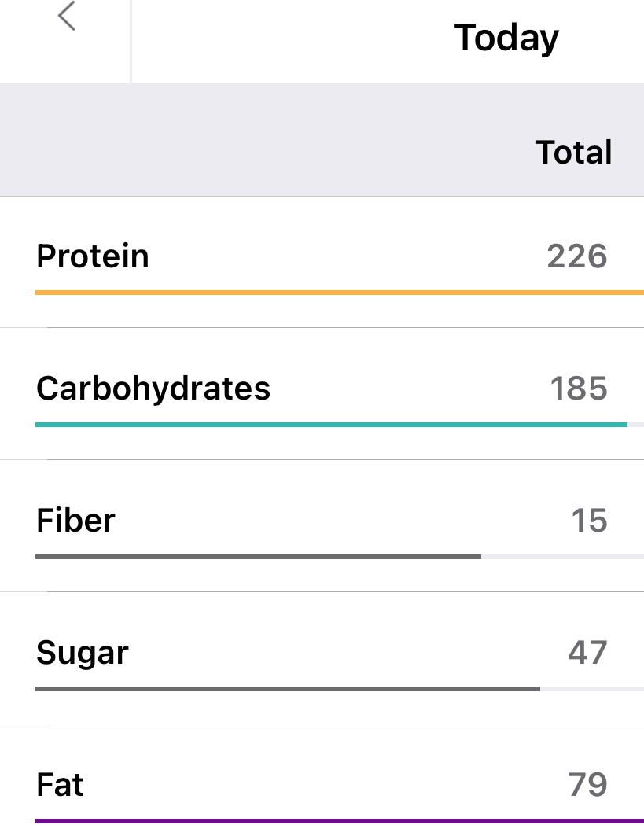Tap the Carbohydrates total value 185
The height and width of the screenshot is (825, 644).
(579, 389)
